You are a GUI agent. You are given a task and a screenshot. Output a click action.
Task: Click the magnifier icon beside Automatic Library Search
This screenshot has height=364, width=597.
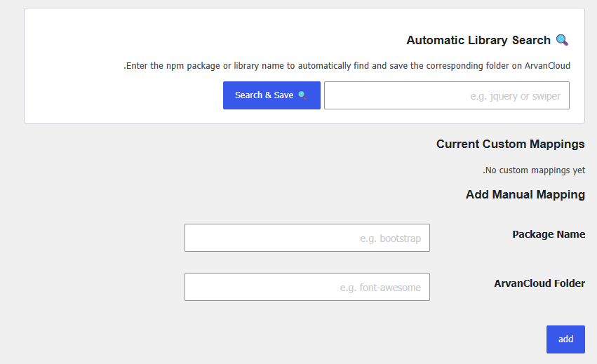pos(563,40)
